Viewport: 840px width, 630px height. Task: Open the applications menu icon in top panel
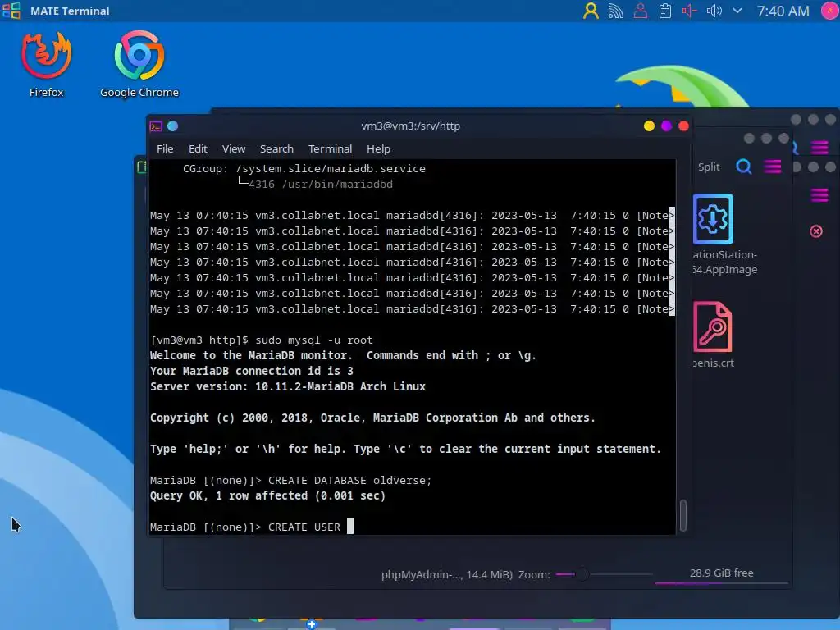pyautogui.click(x=11, y=11)
